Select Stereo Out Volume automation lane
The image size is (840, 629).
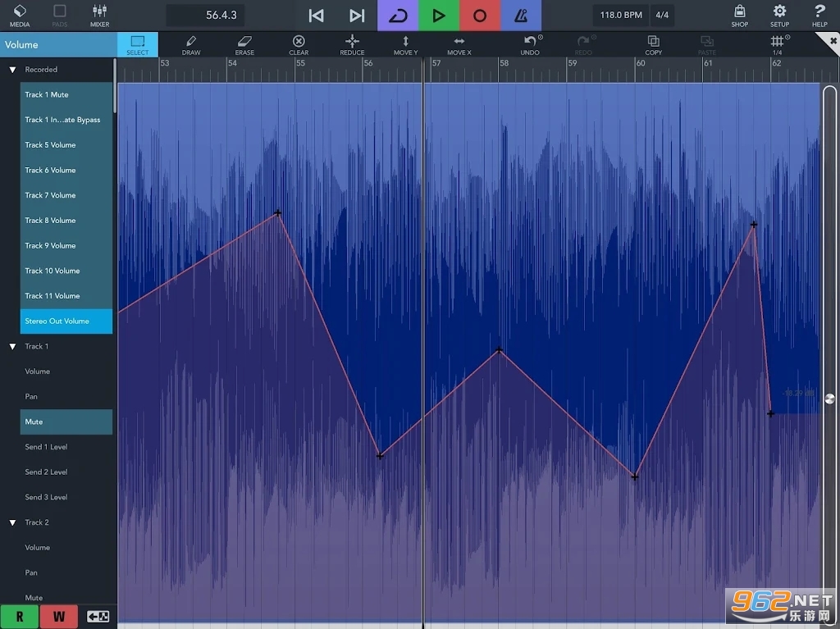pos(66,321)
